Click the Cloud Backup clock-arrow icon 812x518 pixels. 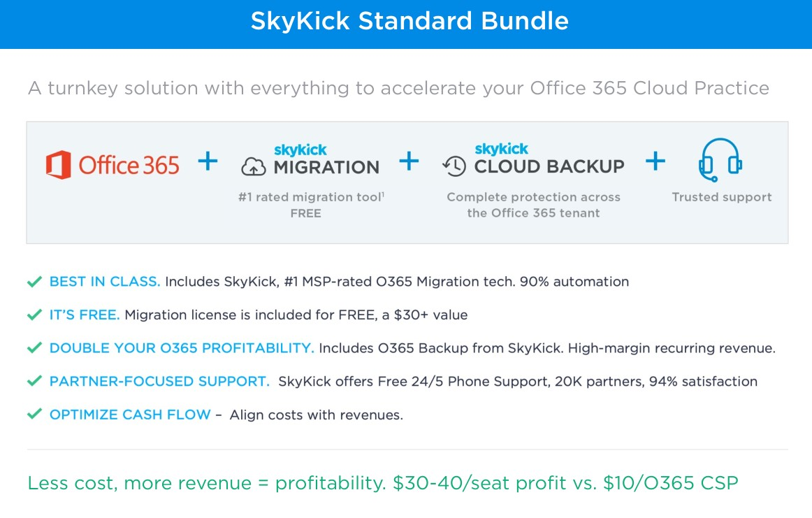pos(454,166)
